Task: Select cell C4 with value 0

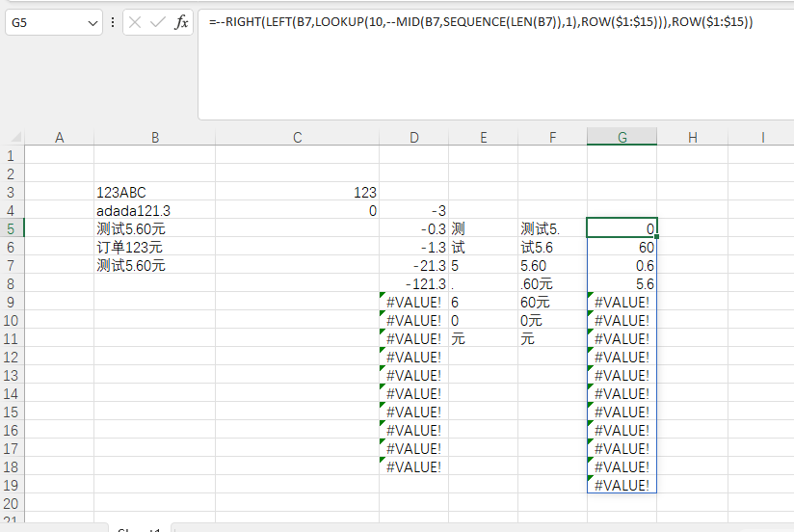Action: point(297,211)
